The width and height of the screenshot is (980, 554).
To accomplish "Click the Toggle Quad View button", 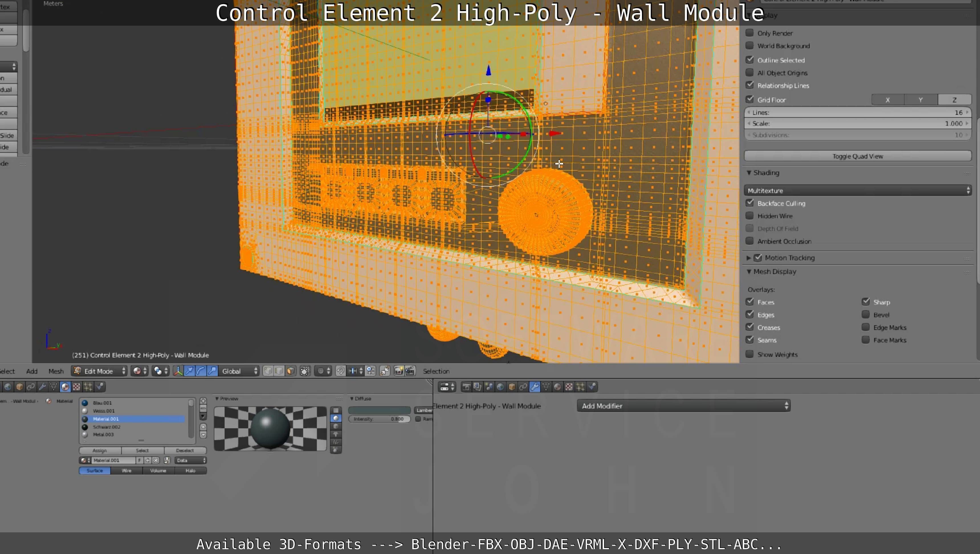I will [x=857, y=156].
